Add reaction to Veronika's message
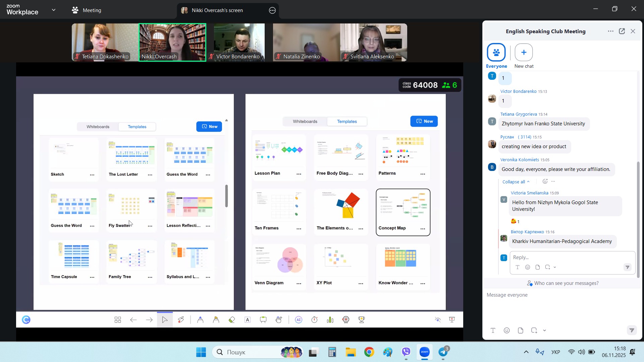This screenshot has height=362, width=644. [545, 181]
